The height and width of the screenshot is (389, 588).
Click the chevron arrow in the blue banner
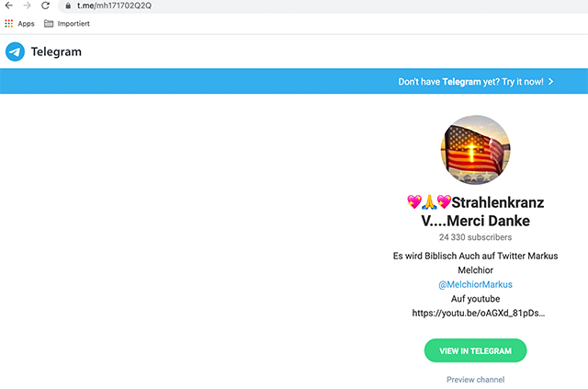click(x=551, y=82)
